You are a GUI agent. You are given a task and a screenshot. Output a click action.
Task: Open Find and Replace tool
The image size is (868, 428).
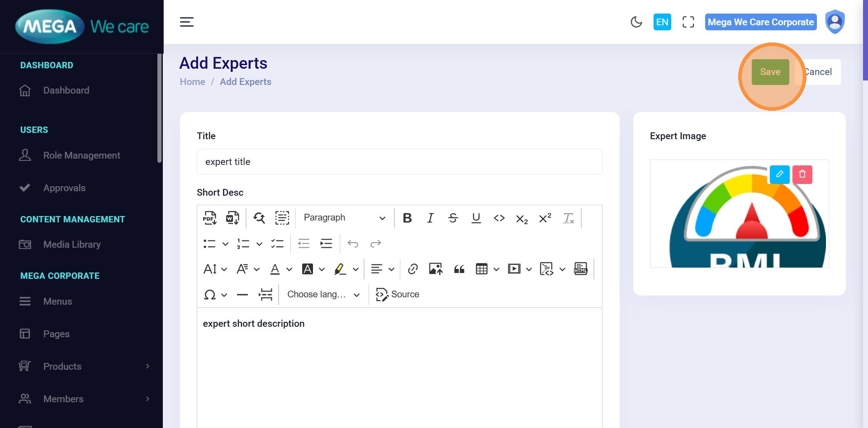pyautogui.click(x=259, y=218)
